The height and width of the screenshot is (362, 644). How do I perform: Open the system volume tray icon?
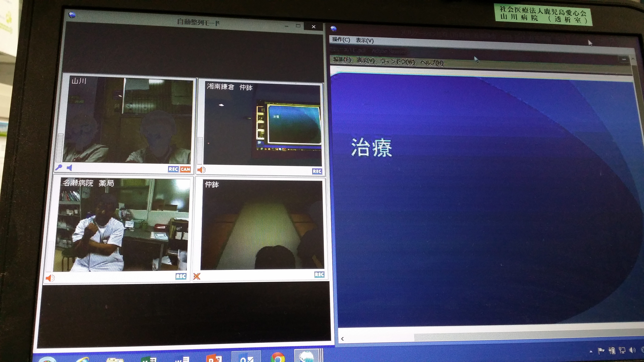click(x=632, y=350)
